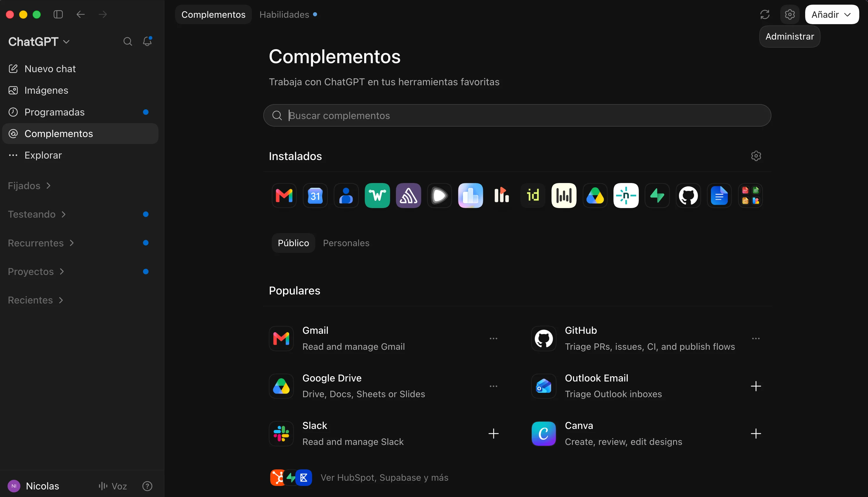Open the installed cream vertical-bars icon
Screen dimensions: 868x497
(564, 196)
